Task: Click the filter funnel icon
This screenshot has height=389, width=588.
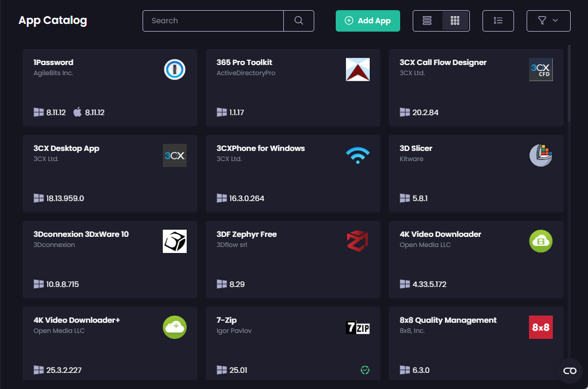Action: click(x=541, y=20)
